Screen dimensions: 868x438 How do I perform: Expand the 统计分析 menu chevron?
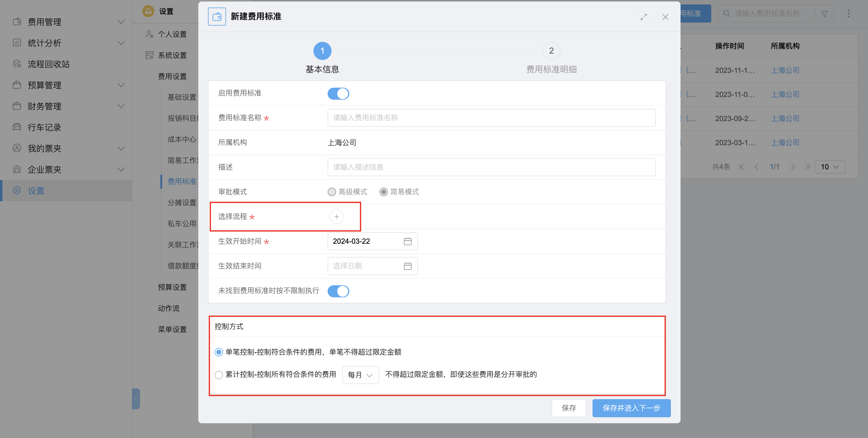pyautogui.click(x=121, y=43)
